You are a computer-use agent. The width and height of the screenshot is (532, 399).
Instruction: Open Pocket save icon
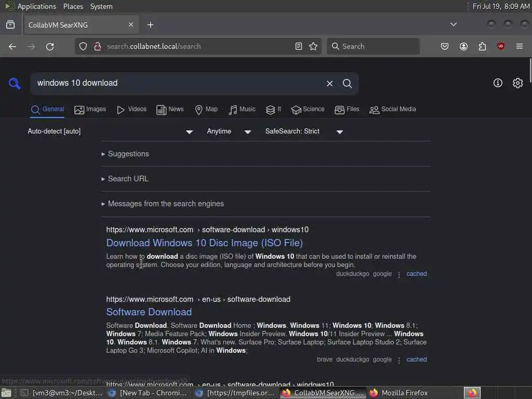click(x=445, y=46)
